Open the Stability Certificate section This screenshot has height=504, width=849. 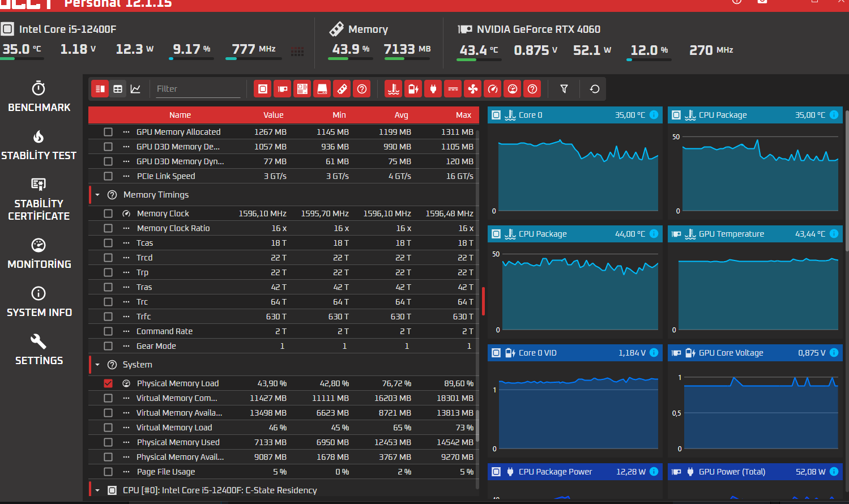tap(39, 199)
